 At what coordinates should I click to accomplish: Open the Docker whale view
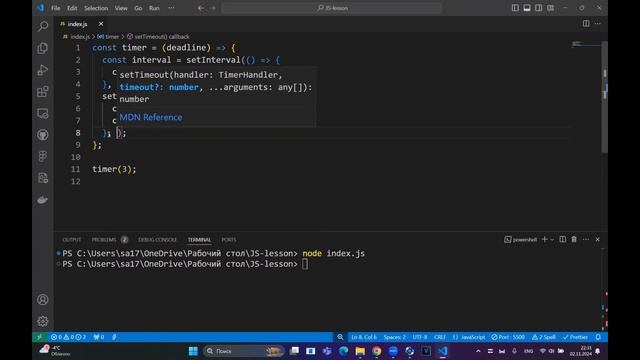(43, 200)
